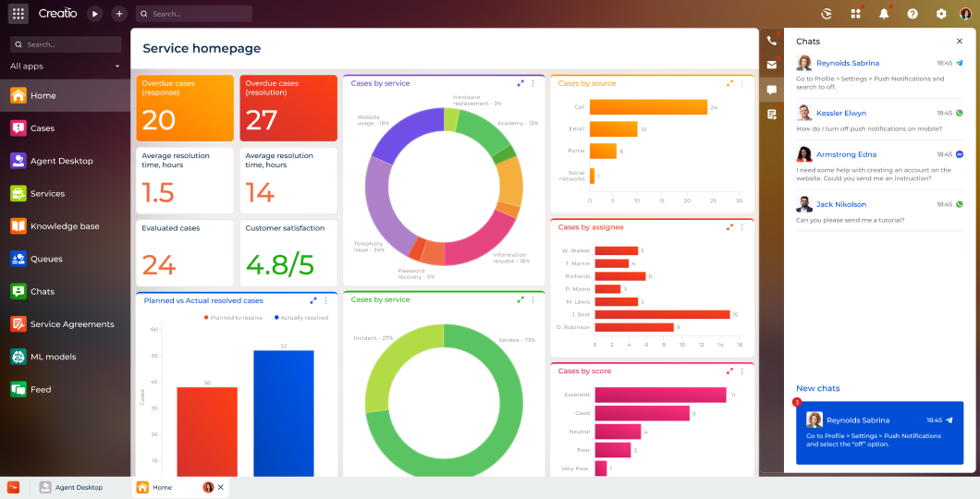980x499 pixels.
Task: Switch to the Agent Desktop tab
Action: (x=79, y=487)
